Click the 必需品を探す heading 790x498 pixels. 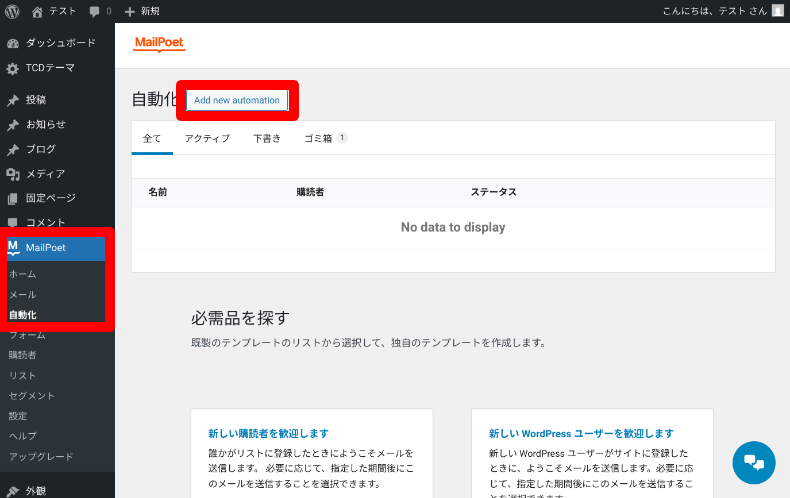coord(240,318)
